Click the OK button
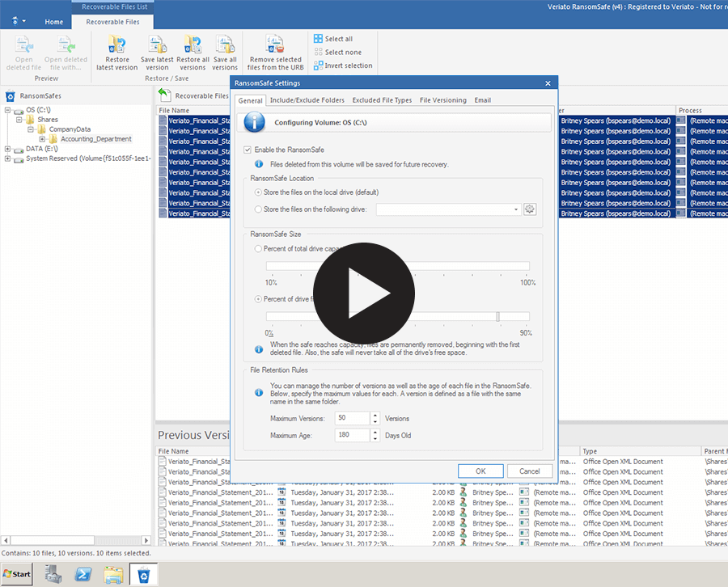Viewport: 728px width, 587px height. point(480,471)
